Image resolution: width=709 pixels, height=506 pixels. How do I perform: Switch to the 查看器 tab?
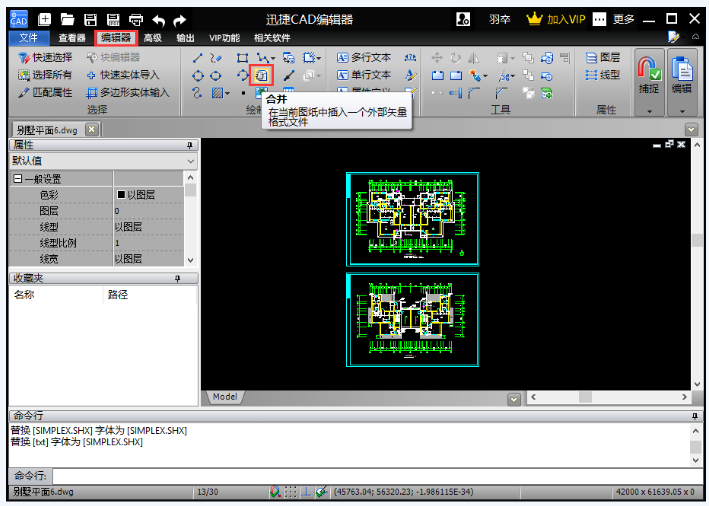click(72, 38)
